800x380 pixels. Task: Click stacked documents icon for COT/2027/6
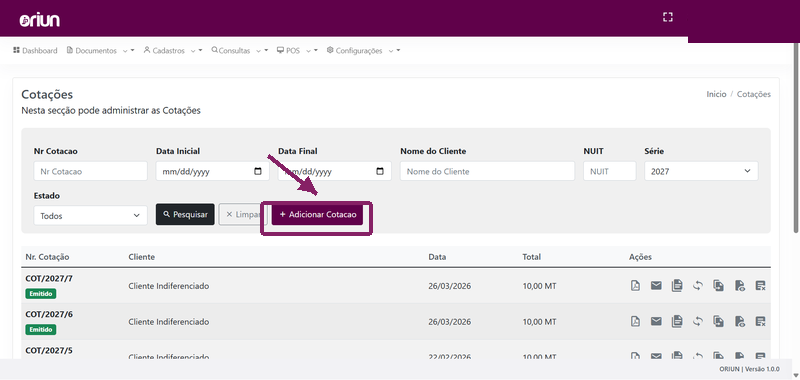[x=677, y=321]
